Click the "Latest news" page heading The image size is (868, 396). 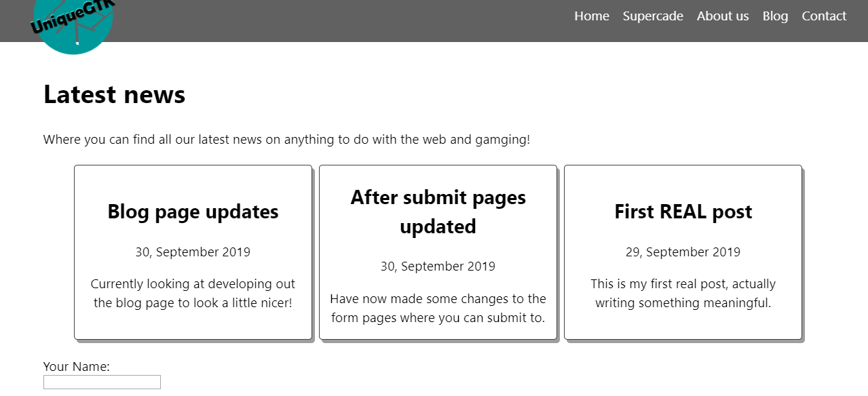[x=114, y=94]
